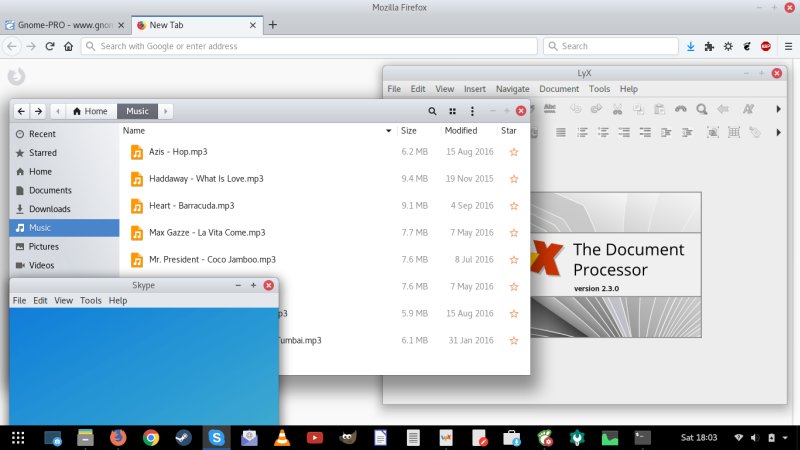
Task: Star Mr. President - Coco Jamboo.mp3
Action: (514, 260)
